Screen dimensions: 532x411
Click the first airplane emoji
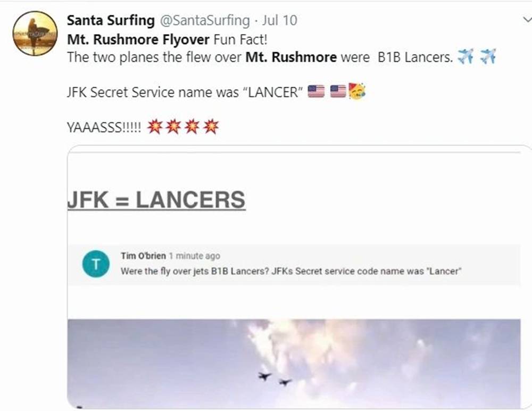pos(465,56)
